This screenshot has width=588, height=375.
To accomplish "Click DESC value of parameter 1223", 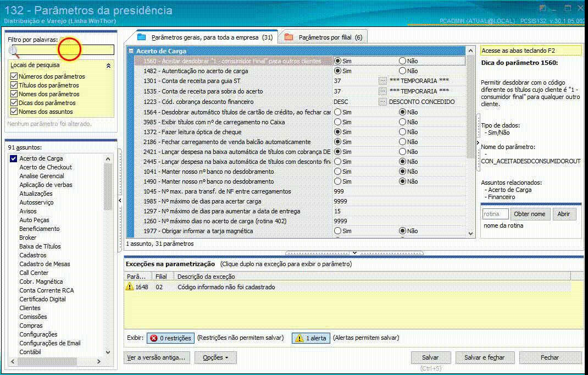I will click(341, 102).
